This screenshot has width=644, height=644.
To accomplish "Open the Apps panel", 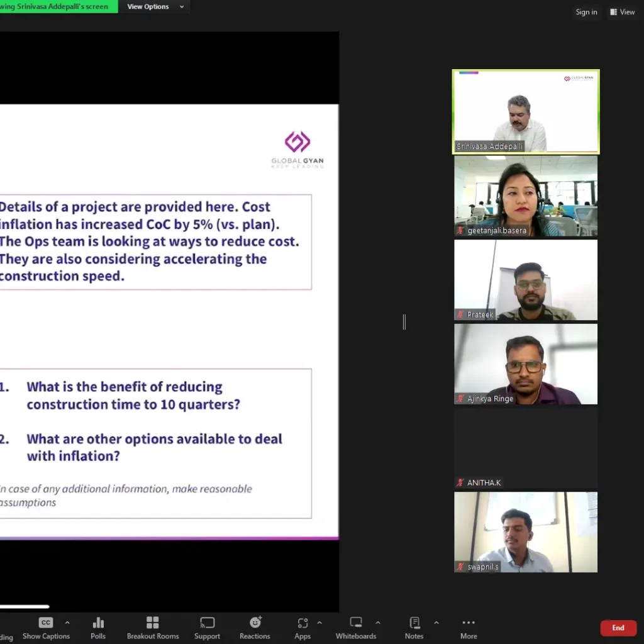I will (x=303, y=627).
